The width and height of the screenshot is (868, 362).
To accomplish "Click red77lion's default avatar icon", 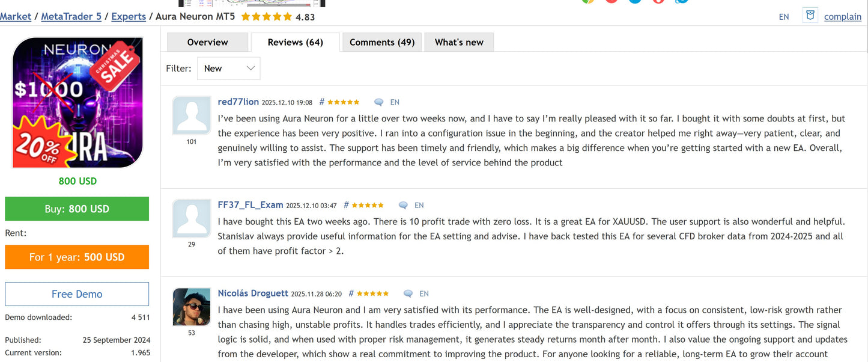I will (x=192, y=115).
